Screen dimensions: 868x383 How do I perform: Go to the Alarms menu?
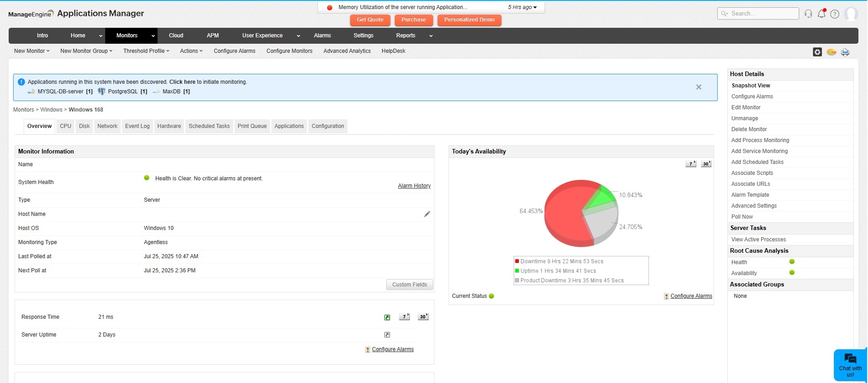[x=322, y=36]
